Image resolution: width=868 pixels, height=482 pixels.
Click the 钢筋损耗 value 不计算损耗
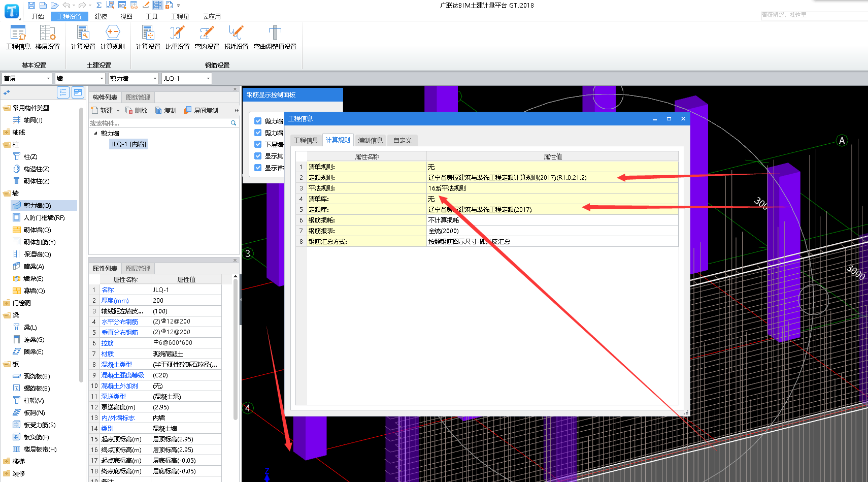pos(552,220)
